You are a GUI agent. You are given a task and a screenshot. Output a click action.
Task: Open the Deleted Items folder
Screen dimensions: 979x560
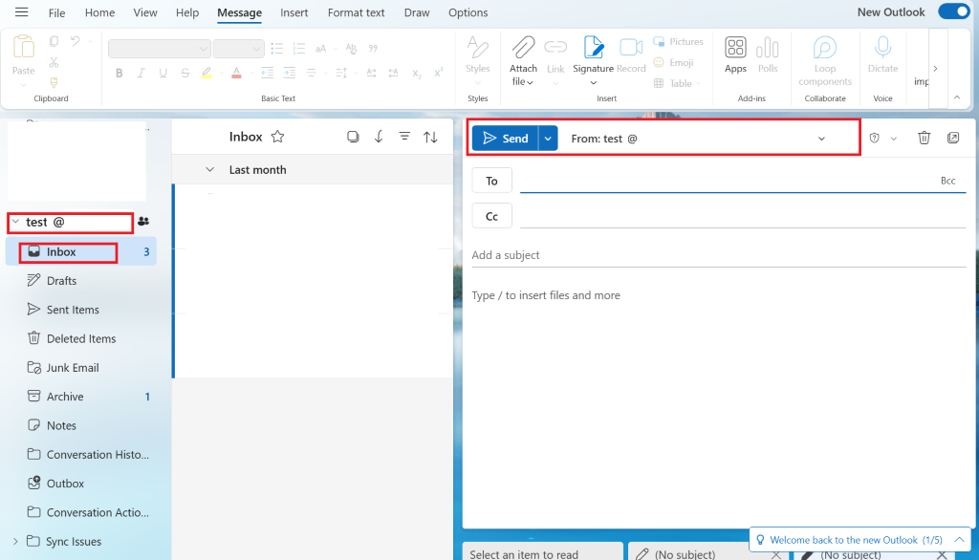click(x=81, y=339)
